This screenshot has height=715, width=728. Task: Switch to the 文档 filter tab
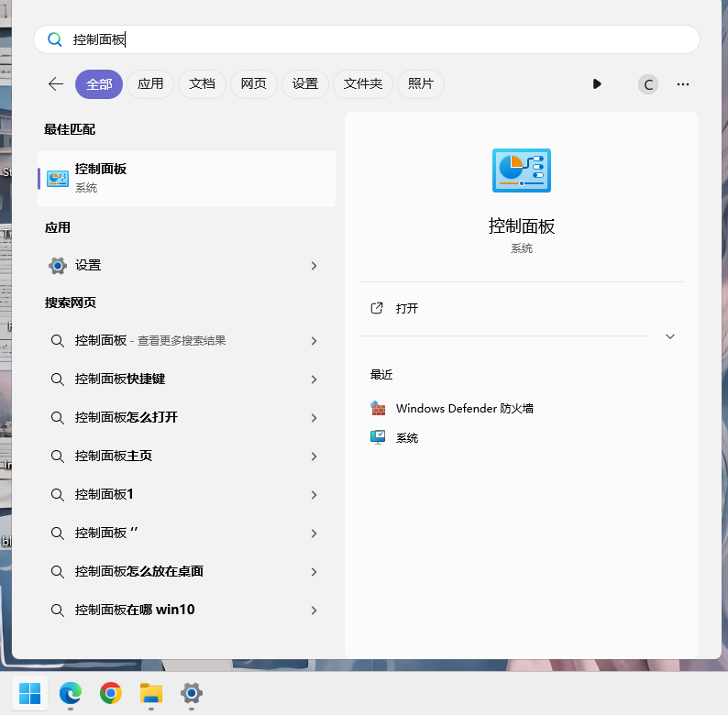(x=202, y=84)
